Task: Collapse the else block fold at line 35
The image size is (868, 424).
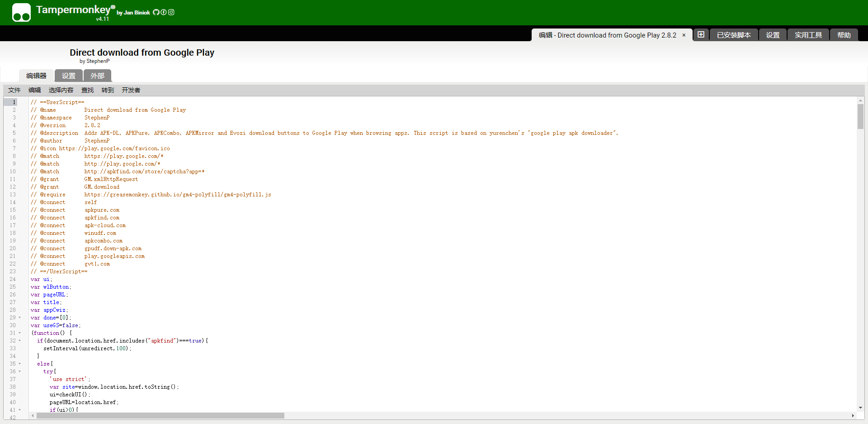Action: [x=20, y=364]
